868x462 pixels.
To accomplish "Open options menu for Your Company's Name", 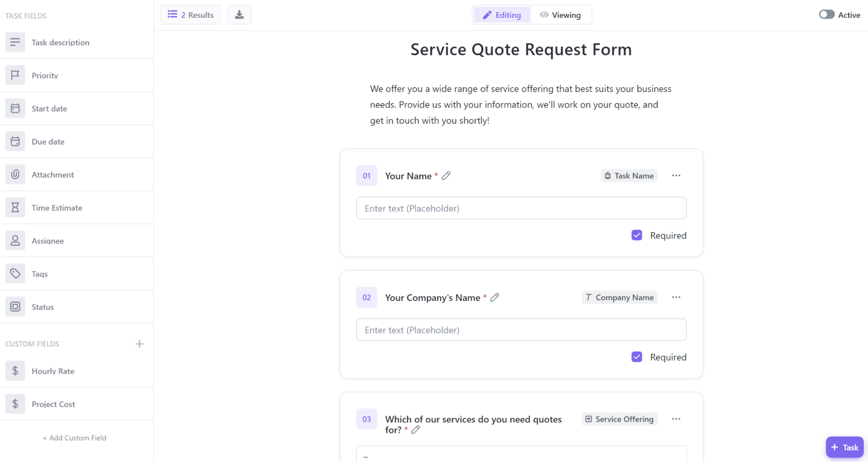I will pyautogui.click(x=676, y=297).
